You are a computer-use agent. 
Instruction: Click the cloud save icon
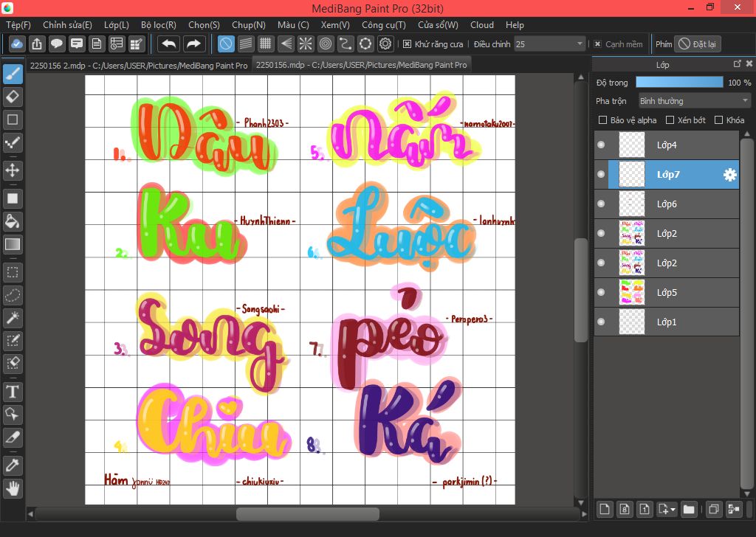coord(17,44)
